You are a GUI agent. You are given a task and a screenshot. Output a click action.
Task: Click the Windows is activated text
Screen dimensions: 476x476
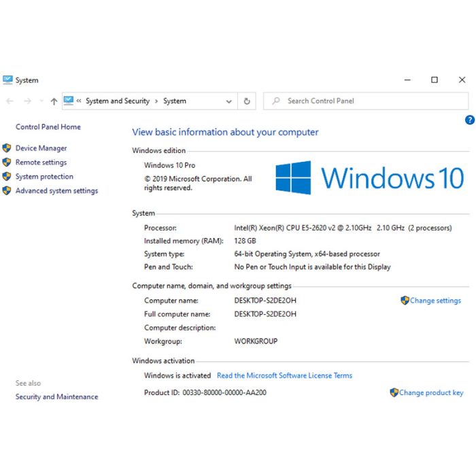pyautogui.click(x=177, y=375)
